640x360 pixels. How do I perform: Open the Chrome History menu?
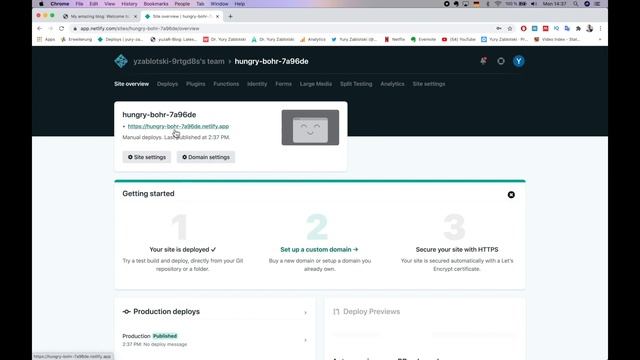129,4
